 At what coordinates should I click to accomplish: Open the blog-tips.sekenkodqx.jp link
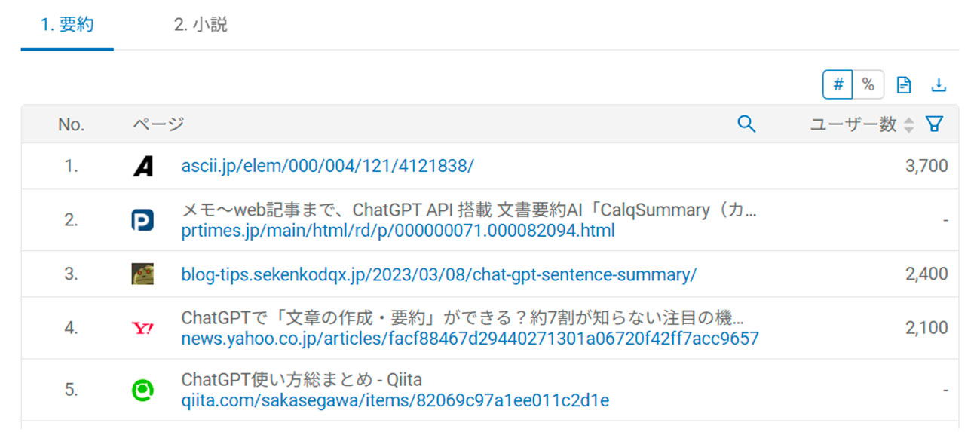click(x=439, y=274)
